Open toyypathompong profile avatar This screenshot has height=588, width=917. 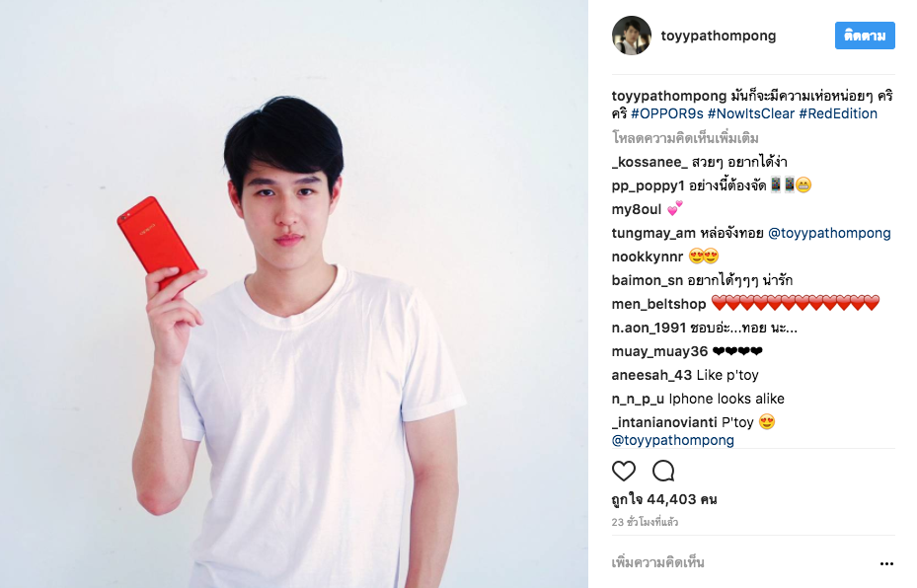[x=632, y=36]
